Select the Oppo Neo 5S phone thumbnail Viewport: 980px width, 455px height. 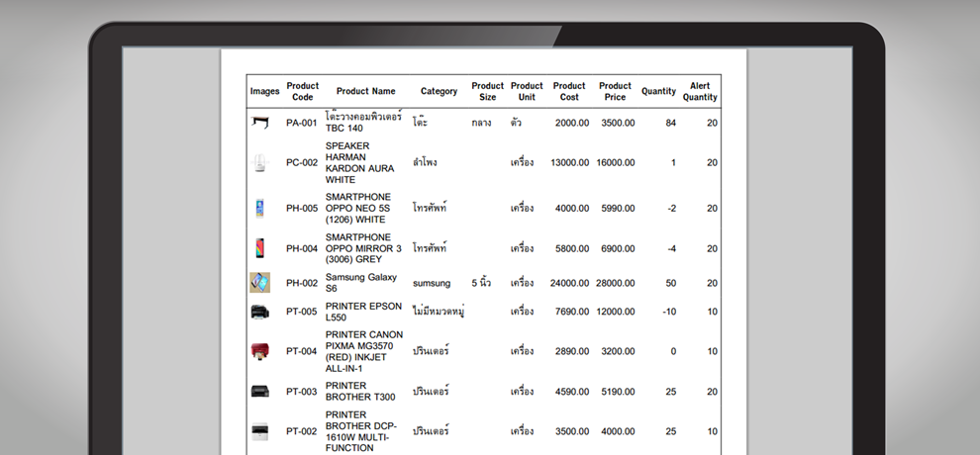pos(260,209)
